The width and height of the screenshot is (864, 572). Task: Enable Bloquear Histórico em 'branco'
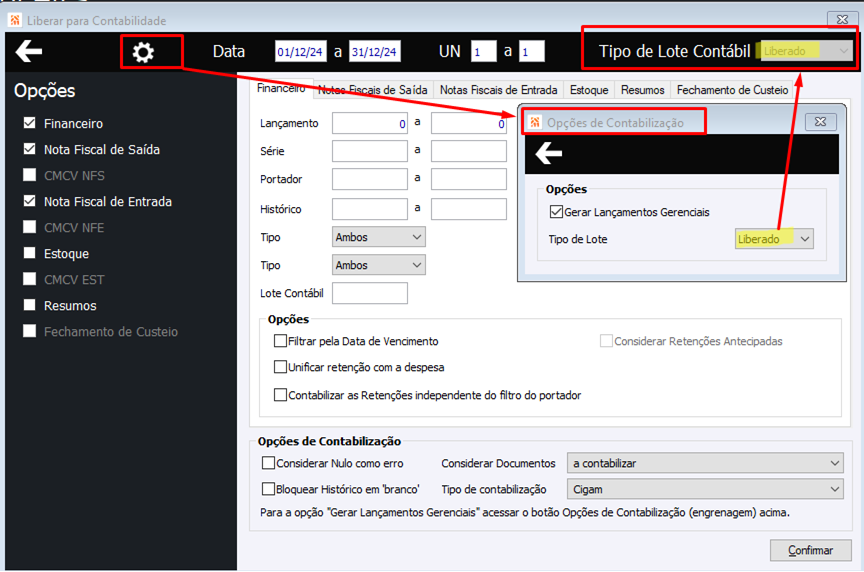[268, 489]
